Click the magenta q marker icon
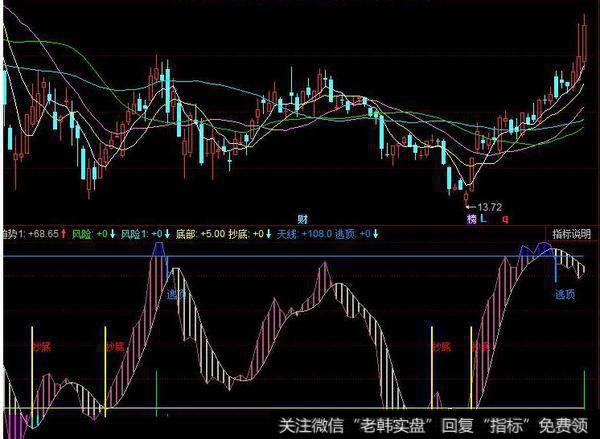The width and height of the screenshot is (600, 439). (505, 217)
